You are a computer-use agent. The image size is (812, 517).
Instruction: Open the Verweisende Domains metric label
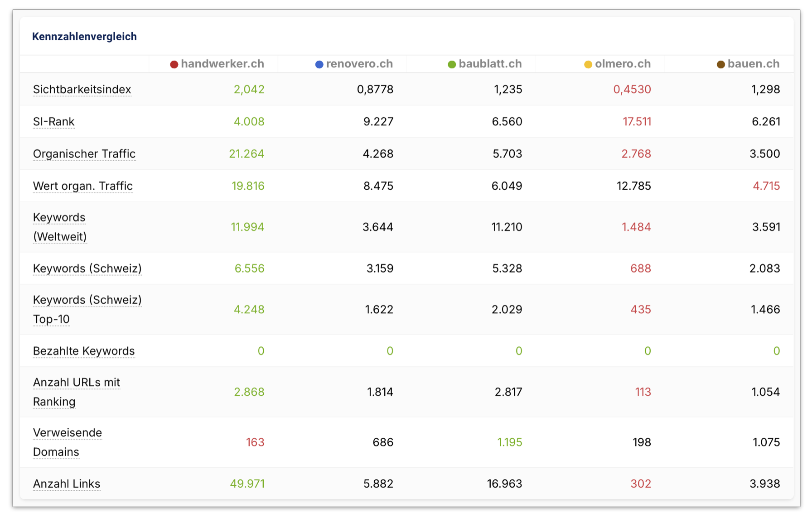[68, 442]
